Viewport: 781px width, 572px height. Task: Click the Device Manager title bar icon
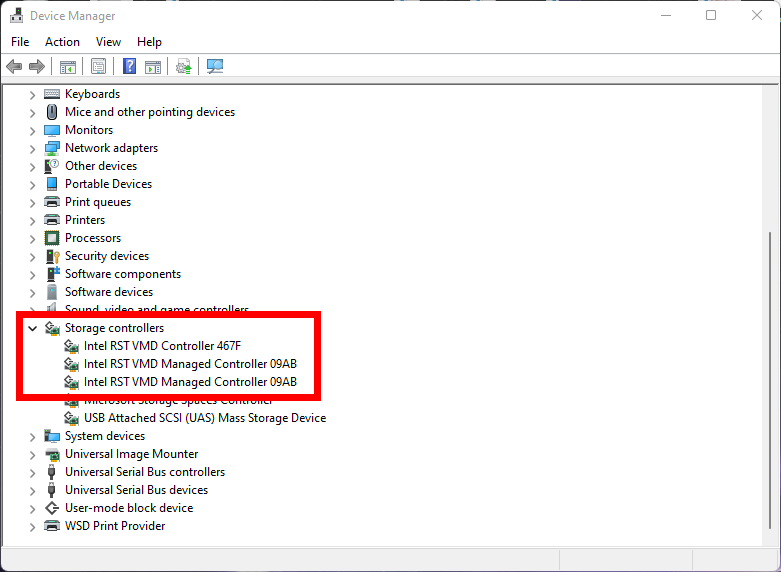[x=16, y=15]
